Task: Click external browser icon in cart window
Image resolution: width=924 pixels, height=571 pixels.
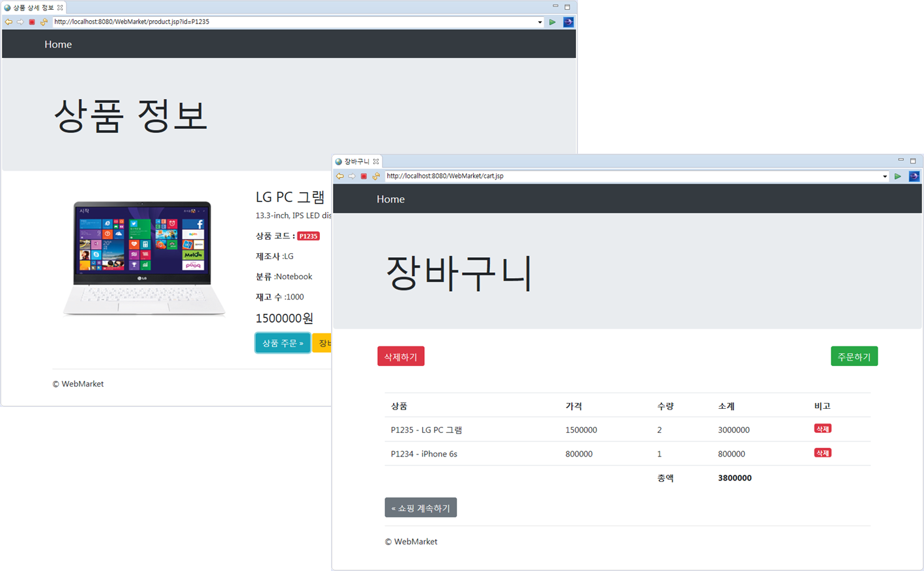Action: (914, 176)
